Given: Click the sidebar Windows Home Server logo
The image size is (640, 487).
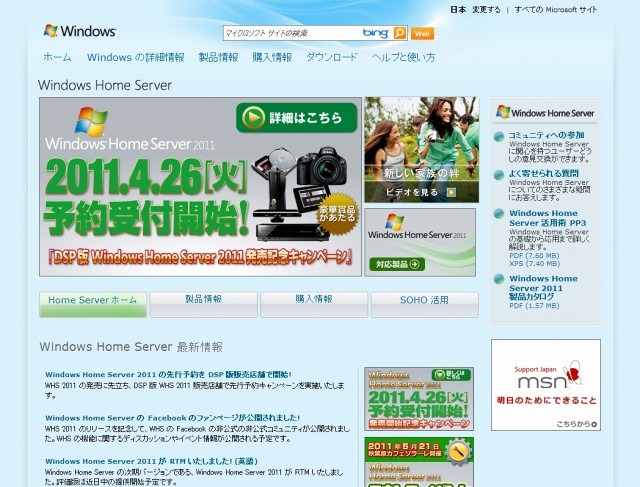Looking at the screenshot, I should (545, 112).
